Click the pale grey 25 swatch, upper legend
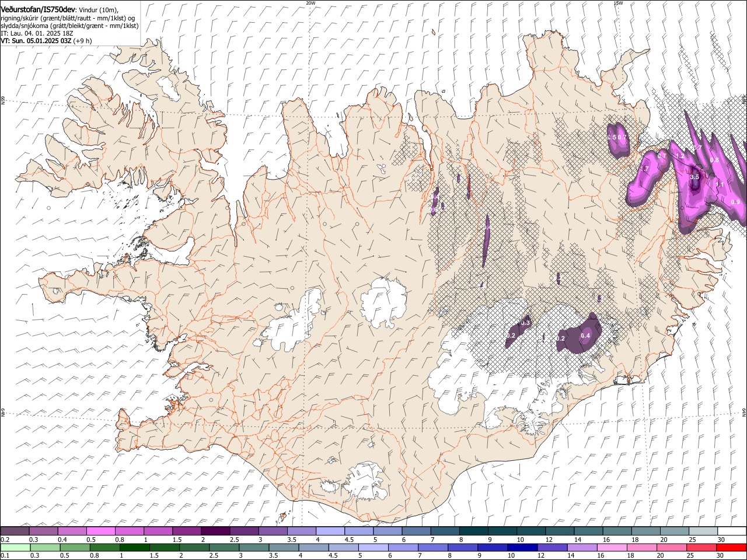747x560 pixels. tap(702, 531)
